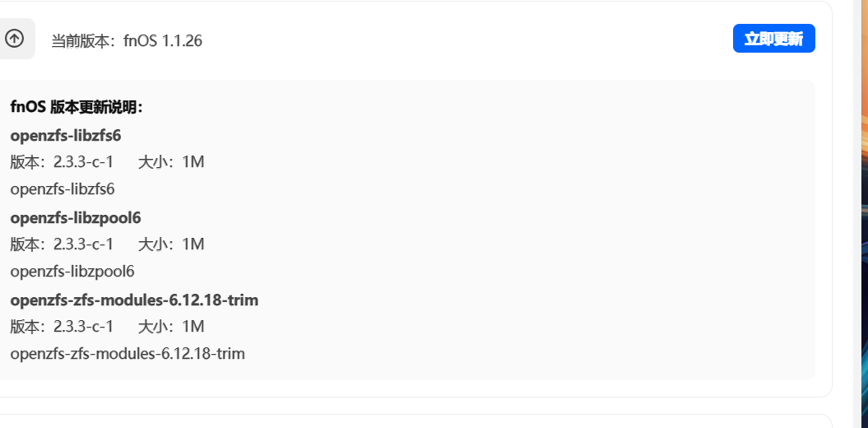Click 大小：1M size for openzfs-zfs-modules package

click(x=171, y=327)
